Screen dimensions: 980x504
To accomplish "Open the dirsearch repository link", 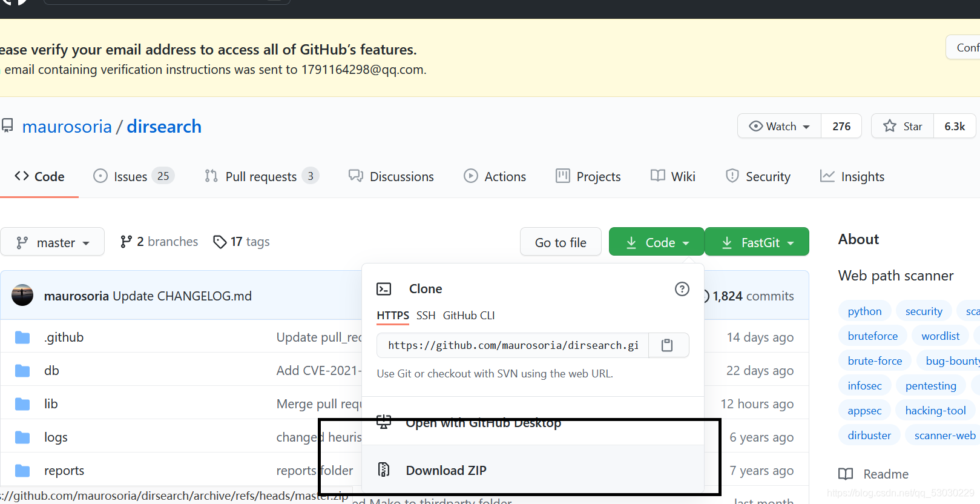I will coord(164,126).
